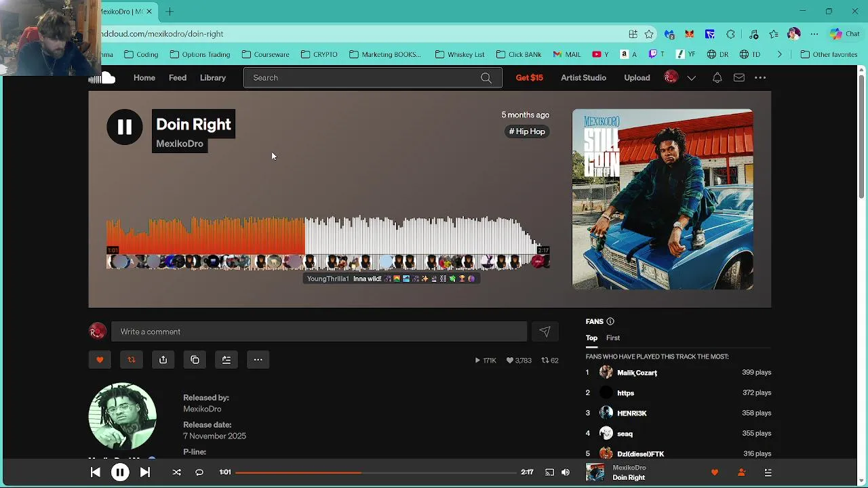Skip to next track in the player bar

pos(145,472)
